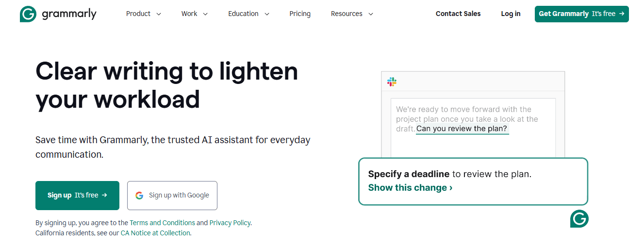This screenshot has width=644, height=247.
Task: Select Log in from the header
Action: [511, 14]
